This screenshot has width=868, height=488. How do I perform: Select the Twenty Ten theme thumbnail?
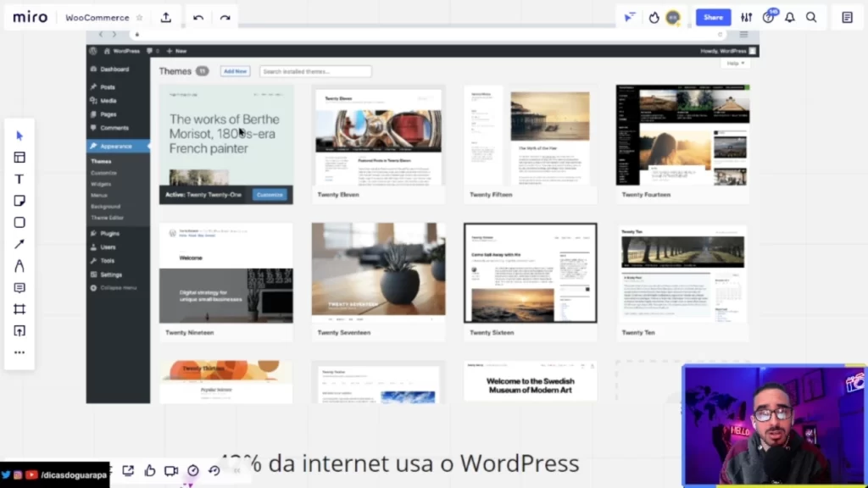(x=682, y=273)
